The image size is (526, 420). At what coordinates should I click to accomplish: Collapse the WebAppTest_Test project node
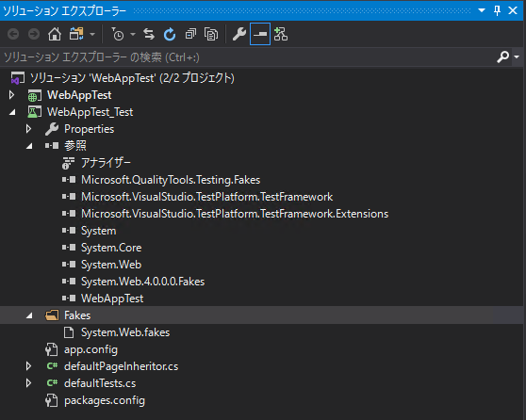click(x=12, y=112)
